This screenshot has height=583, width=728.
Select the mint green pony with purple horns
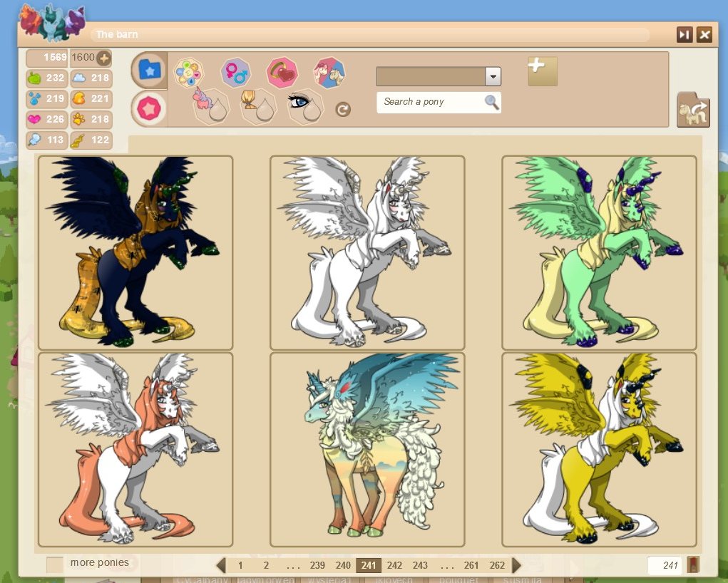[600, 252]
